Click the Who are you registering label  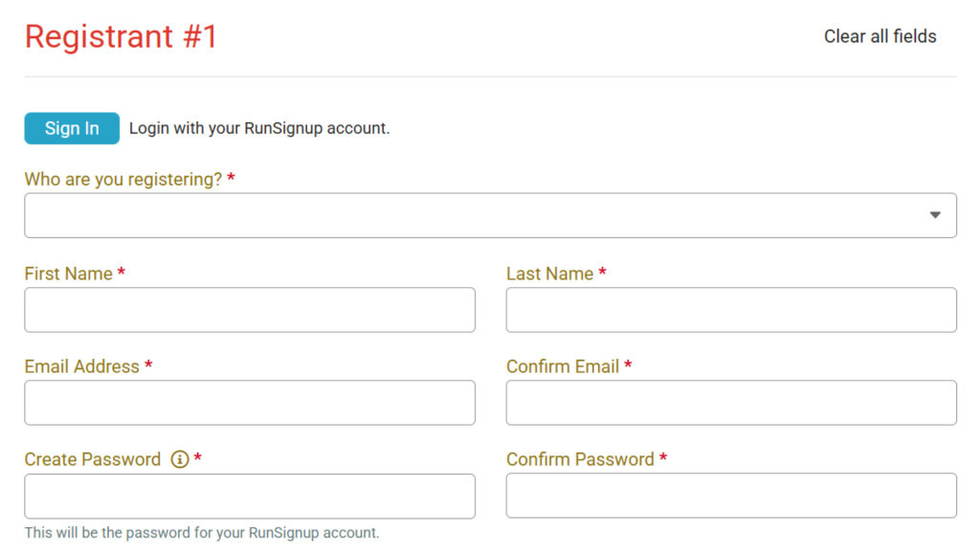pos(123,179)
